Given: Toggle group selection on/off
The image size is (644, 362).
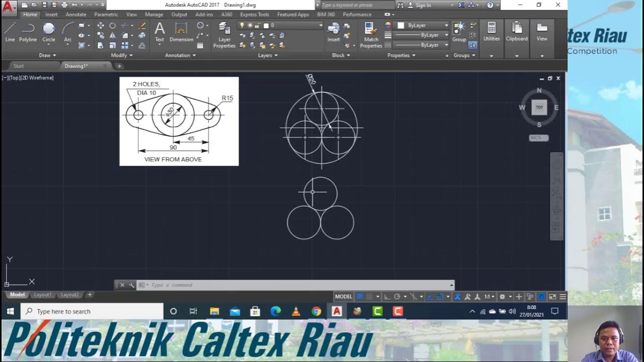Looking at the screenshot, I should pyautogui.click(x=472, y=45).
